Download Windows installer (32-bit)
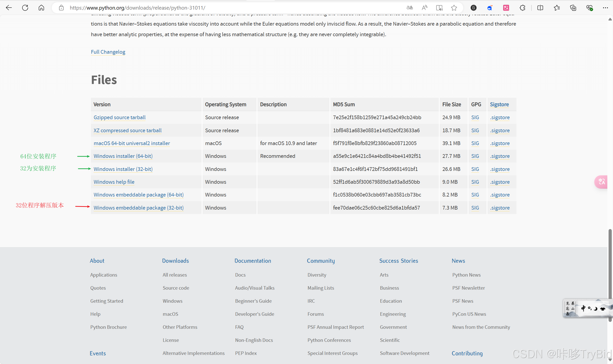The image size is (613, 364). [123, 169]
